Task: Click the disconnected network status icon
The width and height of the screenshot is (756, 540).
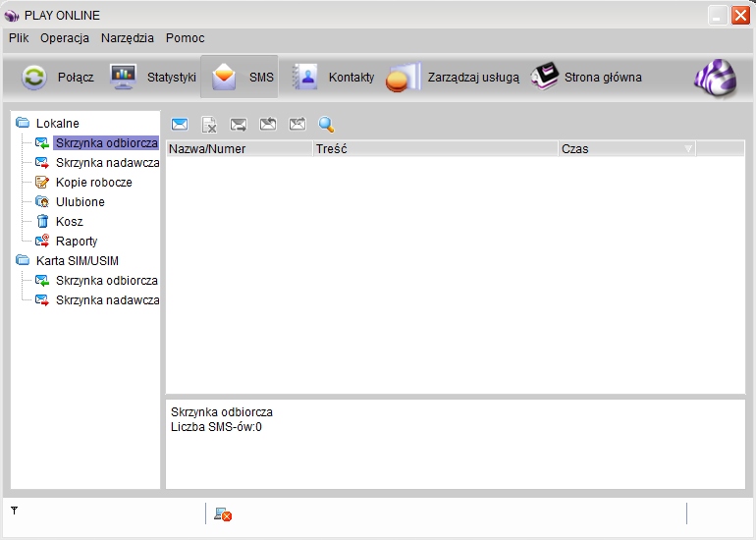Action: 223,514
